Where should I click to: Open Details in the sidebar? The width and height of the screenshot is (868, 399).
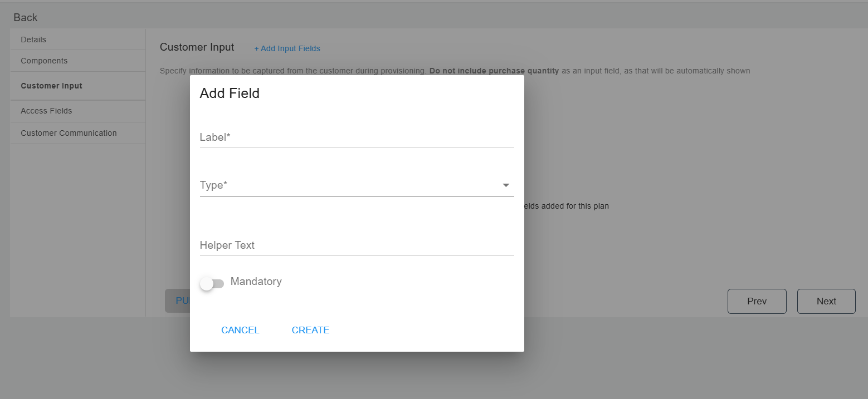pyautogui.click(x=33, y=40)
